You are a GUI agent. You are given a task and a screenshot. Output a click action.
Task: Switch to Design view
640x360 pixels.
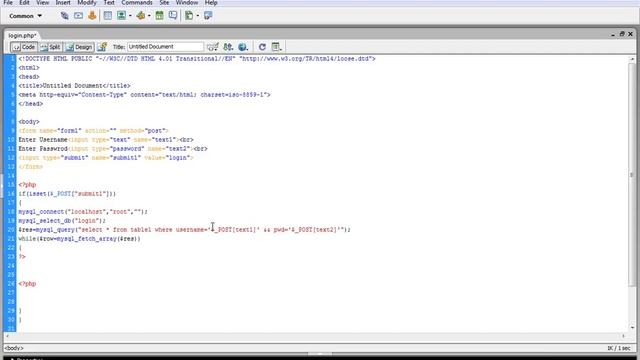click(79, 47)
